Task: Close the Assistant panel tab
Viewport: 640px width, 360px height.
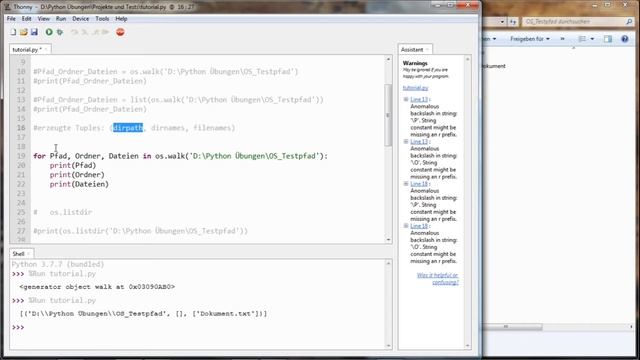Action: (x=427, y=49)
